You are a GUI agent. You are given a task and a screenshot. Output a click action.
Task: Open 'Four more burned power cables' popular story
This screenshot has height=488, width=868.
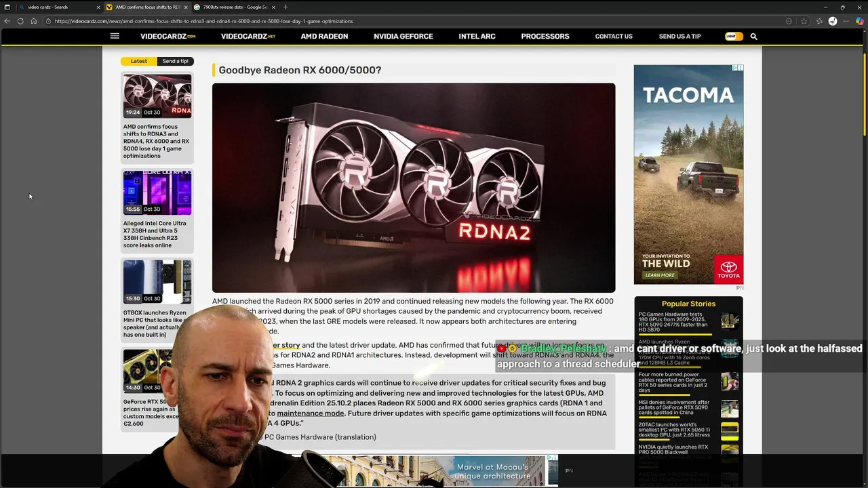(x=674, y=382)
